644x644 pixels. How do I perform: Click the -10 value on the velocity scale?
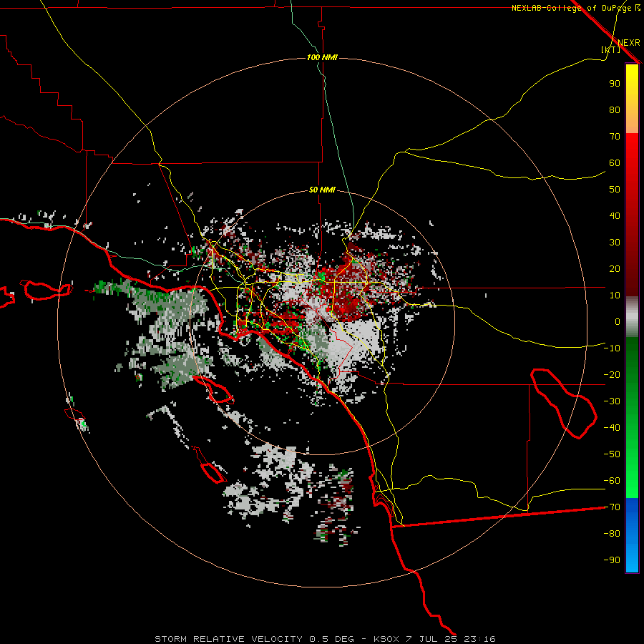pos(612,348)
